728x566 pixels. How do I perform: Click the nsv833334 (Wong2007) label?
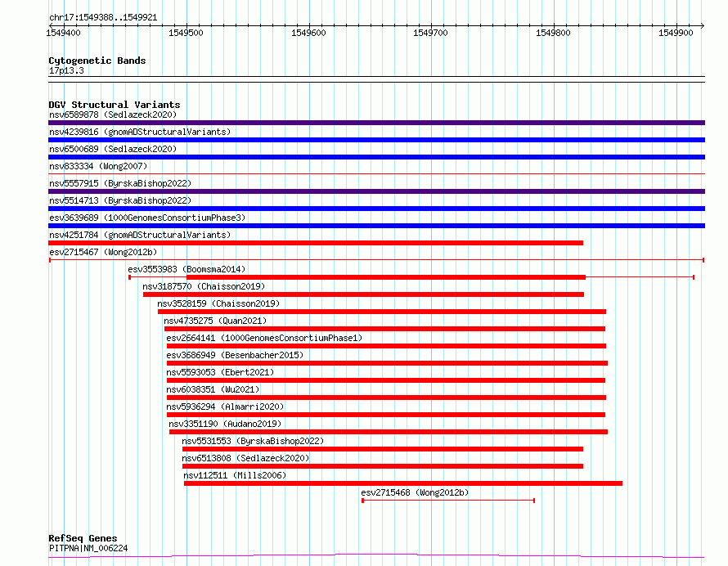pos(98,166)
